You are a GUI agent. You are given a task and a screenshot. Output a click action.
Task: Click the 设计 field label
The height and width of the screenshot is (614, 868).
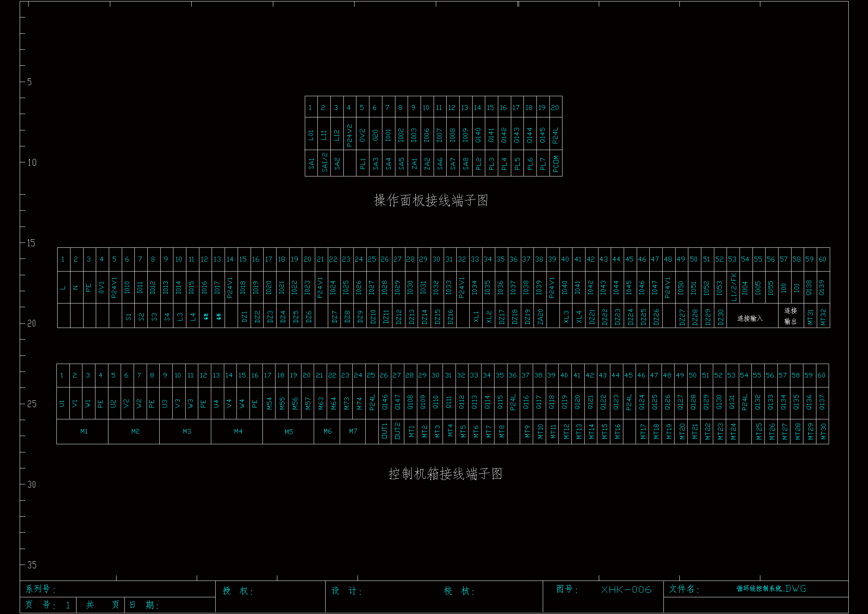[x=346, y=591]
